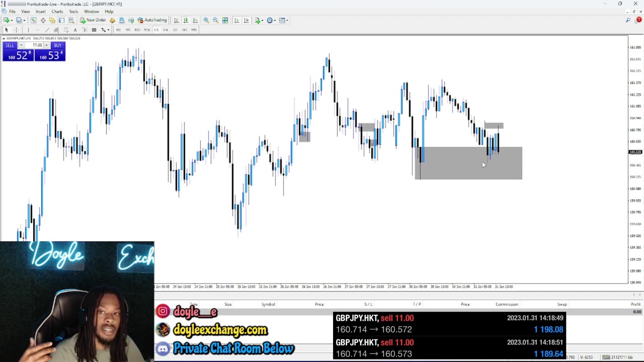The width and height of the screenshot is (644, 362).
Task: Toggle the Terminal panel
Action: 61,20
